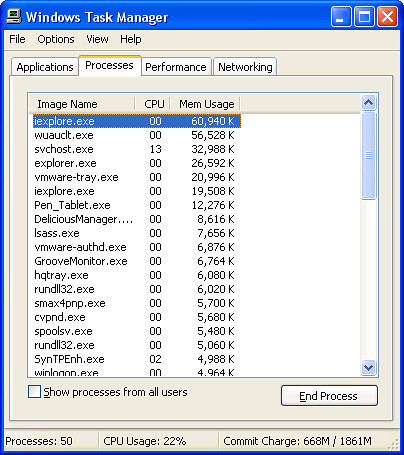Select iexplore.exe using 60,940 K

click(137, 121)
